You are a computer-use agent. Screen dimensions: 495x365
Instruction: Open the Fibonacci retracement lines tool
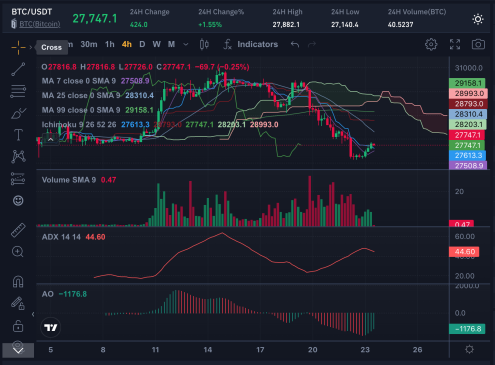click(18, 91)
